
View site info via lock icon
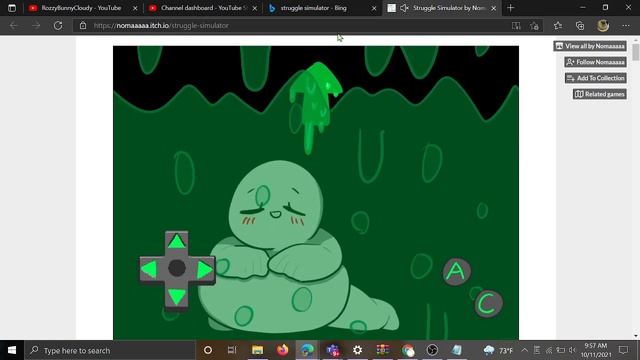(83, 25)
